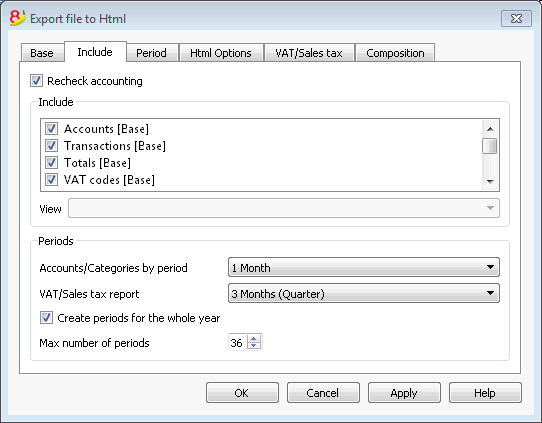
Task: Click the Banana app icon in title bar
Action: pyautogui.click(x=17, y=18)
